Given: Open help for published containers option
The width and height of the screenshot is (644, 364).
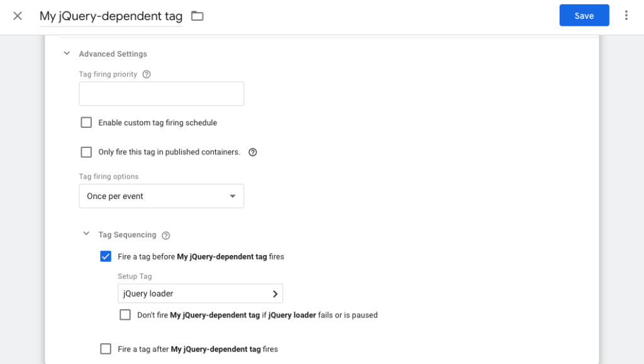Looking at the screenshot, I should coord(252,152).
